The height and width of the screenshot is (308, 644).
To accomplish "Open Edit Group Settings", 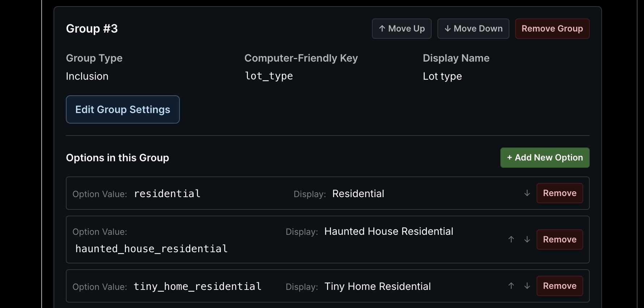I will tap(123, 109).
